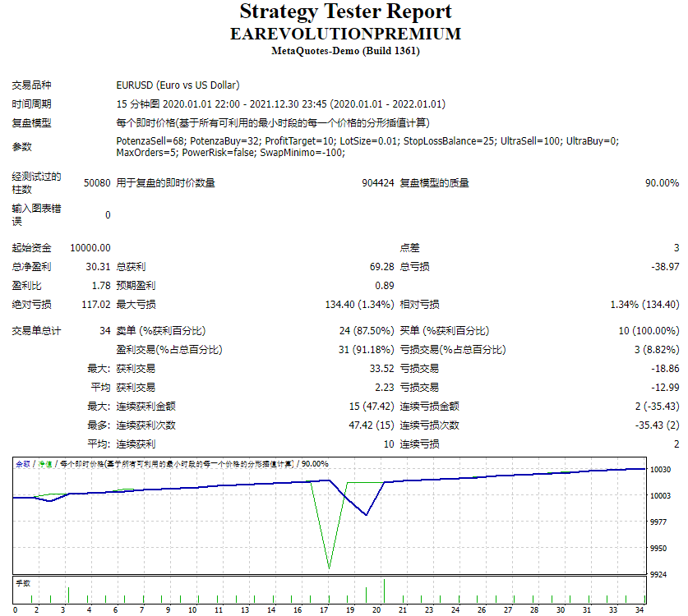The image size is (688, 616).
Task: Click relative drawdown 1.34% (134.40)
Action: pos(644,304)
